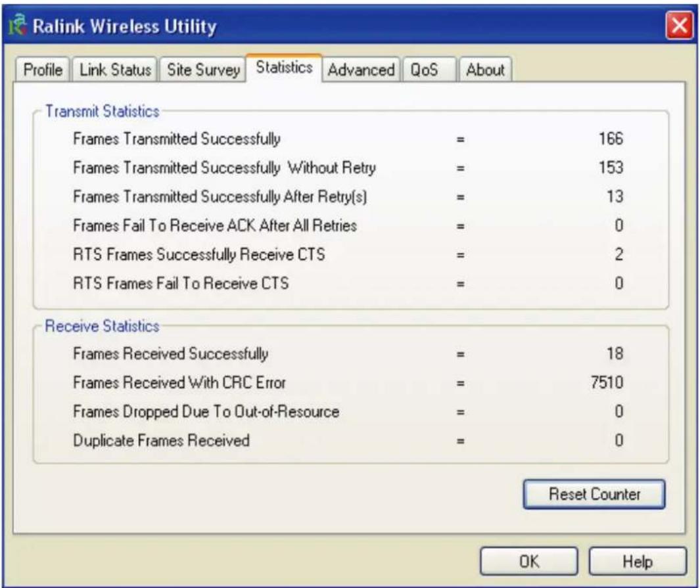The width and height of the screenshot is (700, 588).
Task: Click the Frames Received Successfully value 18
Action: pyautogui.click(x=615, y=353)
